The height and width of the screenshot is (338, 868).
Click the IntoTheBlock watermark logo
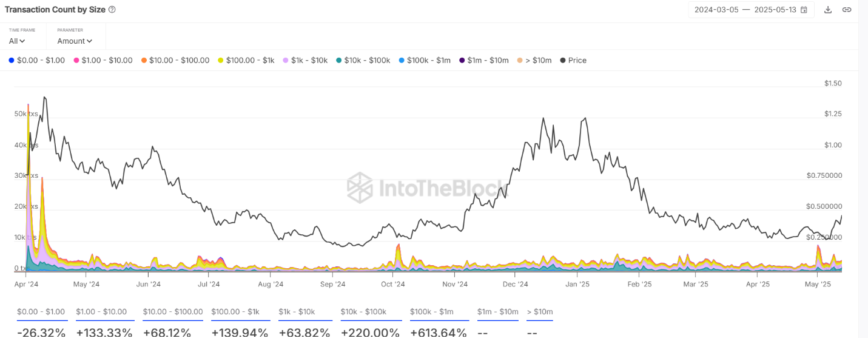tap(426, 188)
